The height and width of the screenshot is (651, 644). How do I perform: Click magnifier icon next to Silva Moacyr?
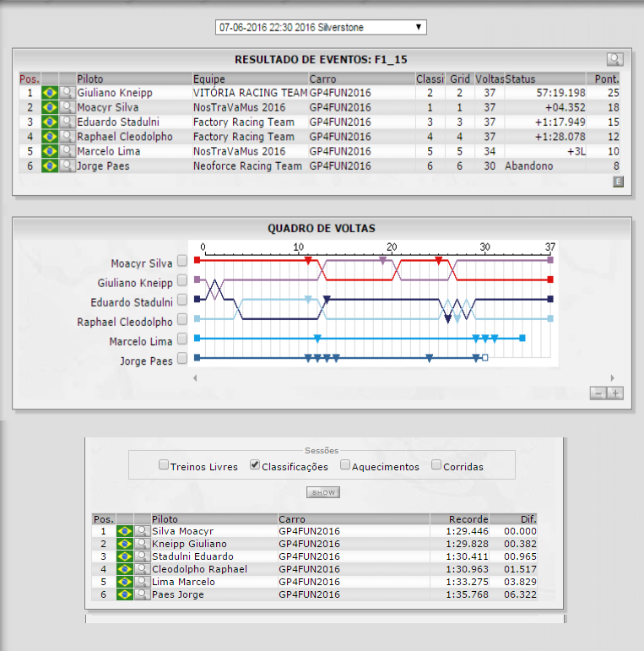(x=142, y=531)
